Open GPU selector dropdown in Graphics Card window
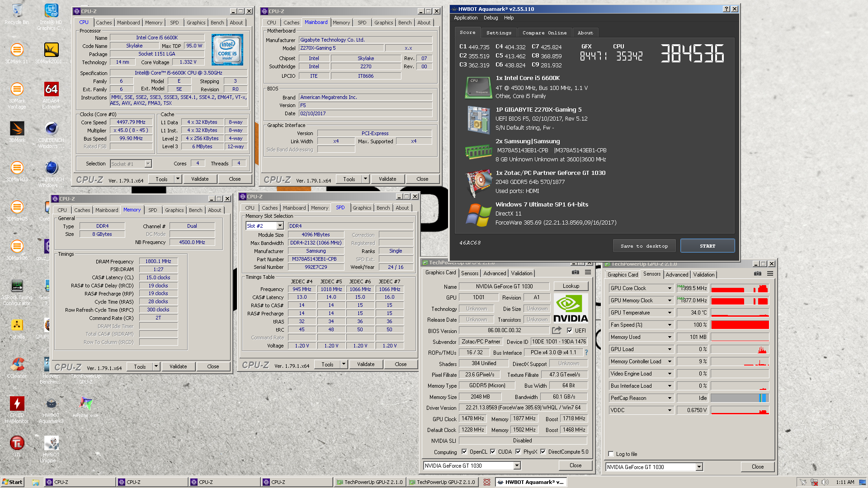The height and width of the screenshot is (488, 868). pos(517,466)
